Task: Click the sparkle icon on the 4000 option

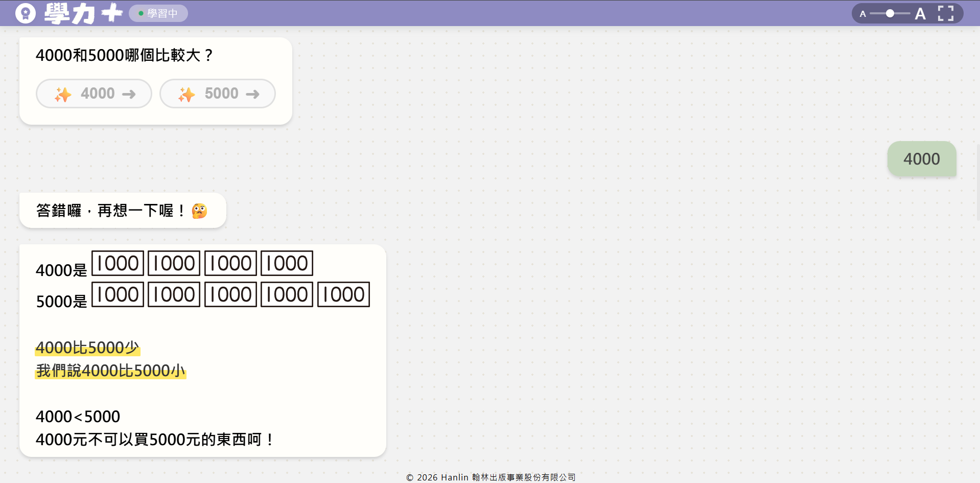Action: click(63, 94)
